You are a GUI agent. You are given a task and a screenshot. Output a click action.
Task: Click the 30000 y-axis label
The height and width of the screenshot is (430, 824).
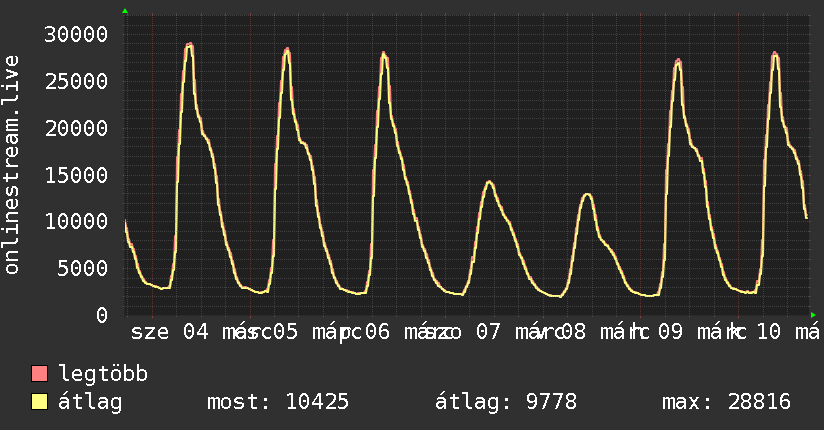point(76,35)
